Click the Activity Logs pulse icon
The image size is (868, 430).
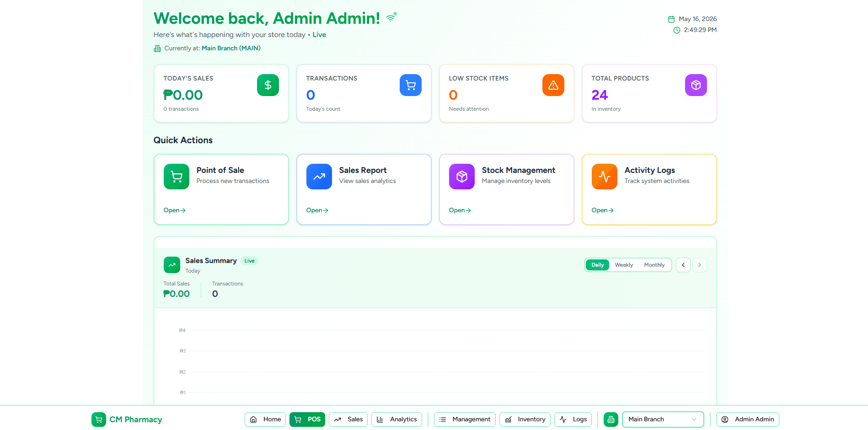click(605, 177)
